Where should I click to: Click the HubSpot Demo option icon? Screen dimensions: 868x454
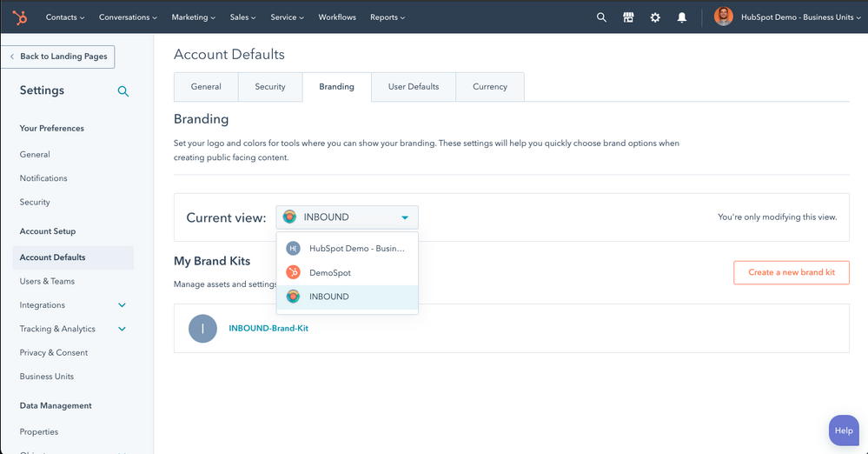pos(293,249)
